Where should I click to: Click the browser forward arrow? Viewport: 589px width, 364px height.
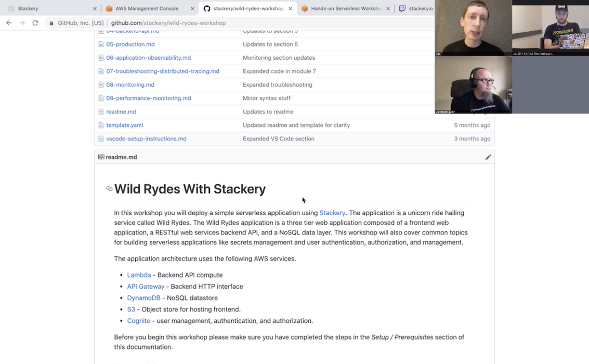[22, 23]
